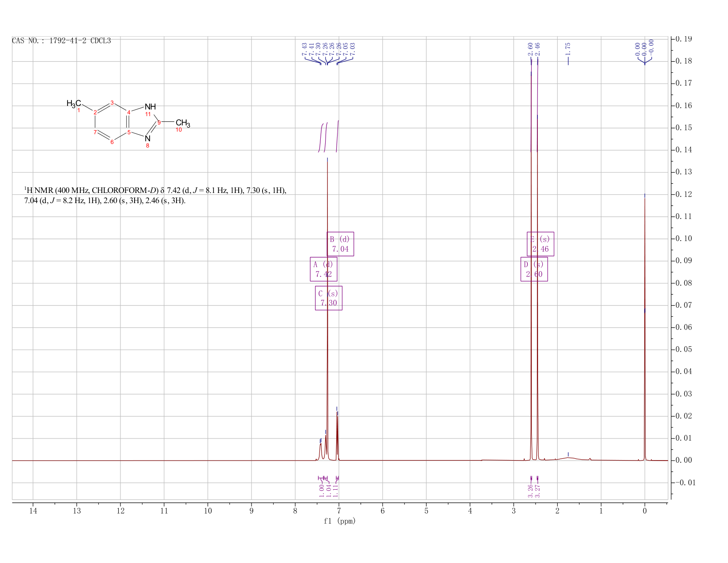
Task: Click the 5 ppm axis tick label
Action: point(426,511)
